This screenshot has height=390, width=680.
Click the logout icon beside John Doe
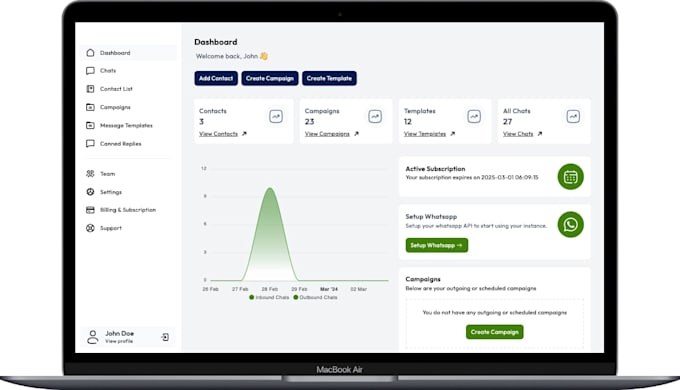point(165,337)
